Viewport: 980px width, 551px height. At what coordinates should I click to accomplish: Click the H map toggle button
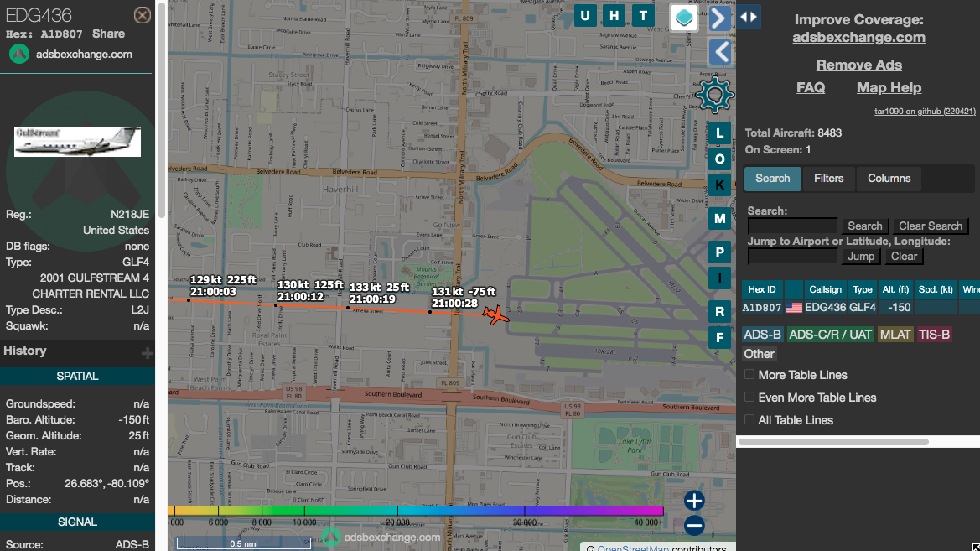614,16
